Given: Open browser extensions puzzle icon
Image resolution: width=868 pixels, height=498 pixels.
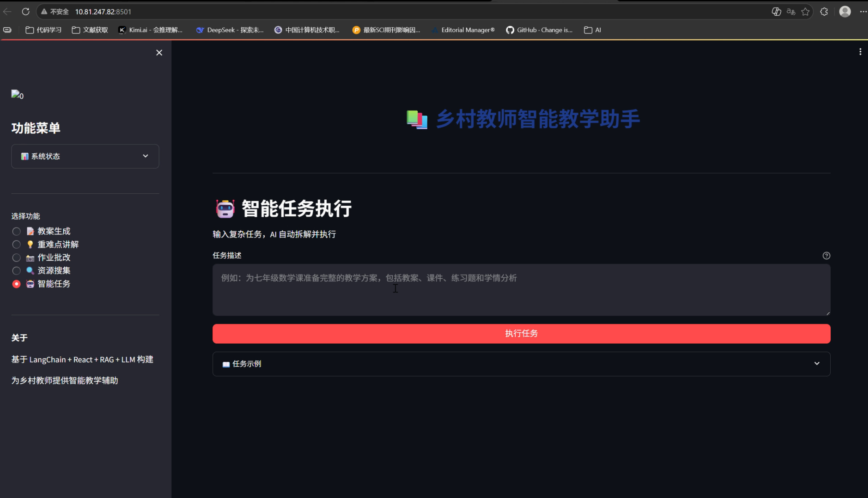Looking at the screenshot, I should [824, 12].
